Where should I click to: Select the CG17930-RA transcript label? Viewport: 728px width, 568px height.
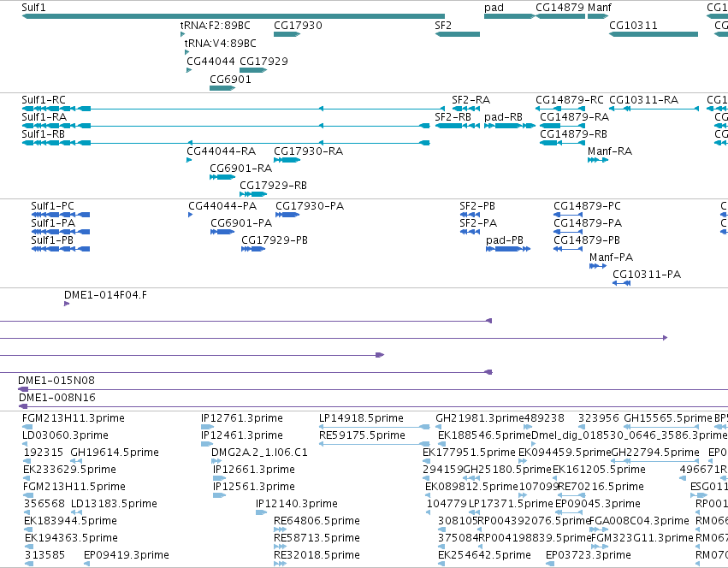tap(308, 151)
